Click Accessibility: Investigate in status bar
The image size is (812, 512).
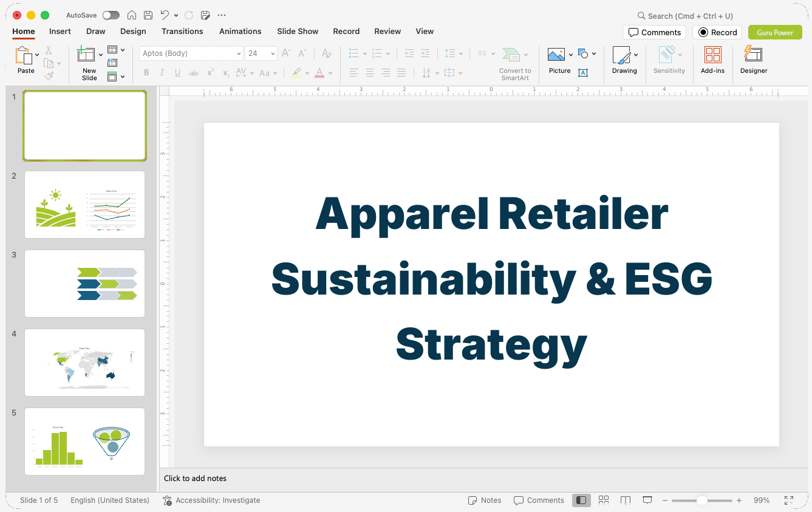pyautogui.click(x=211, y=500)
